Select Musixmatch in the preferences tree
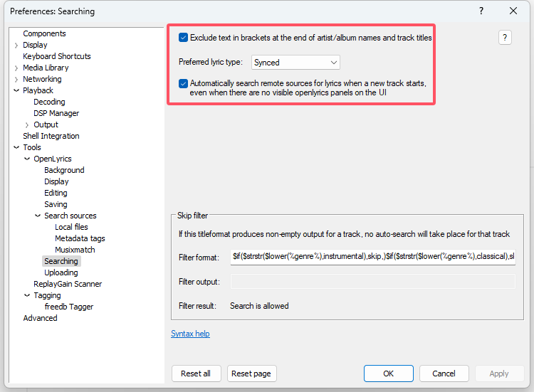The width and height of the screenshot is (534, 392). tap(75, 250)
